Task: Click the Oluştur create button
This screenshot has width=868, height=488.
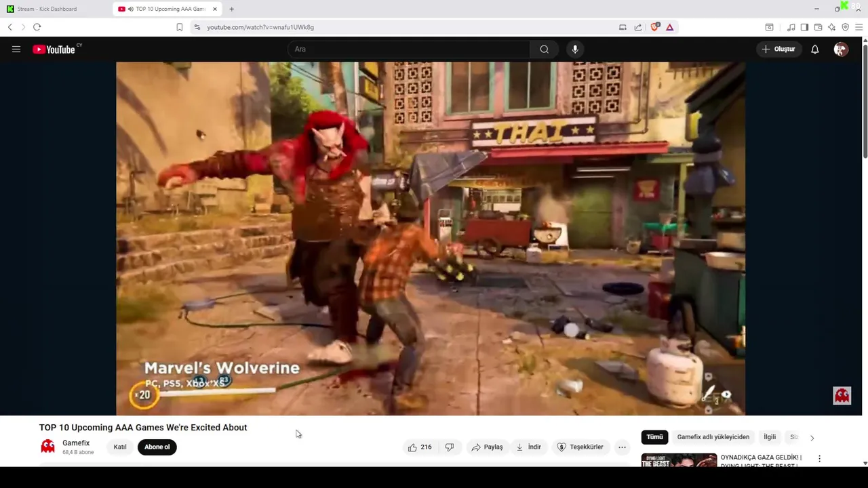Action: [x=779, y=49]
